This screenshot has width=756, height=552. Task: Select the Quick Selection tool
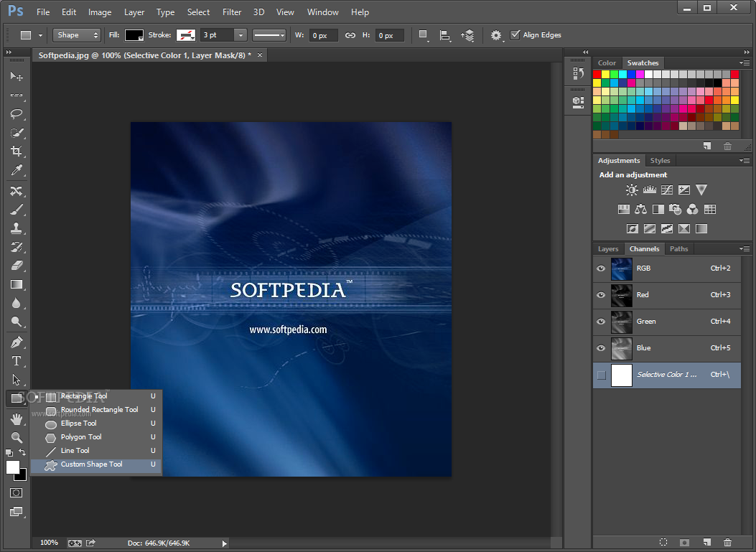17,133
